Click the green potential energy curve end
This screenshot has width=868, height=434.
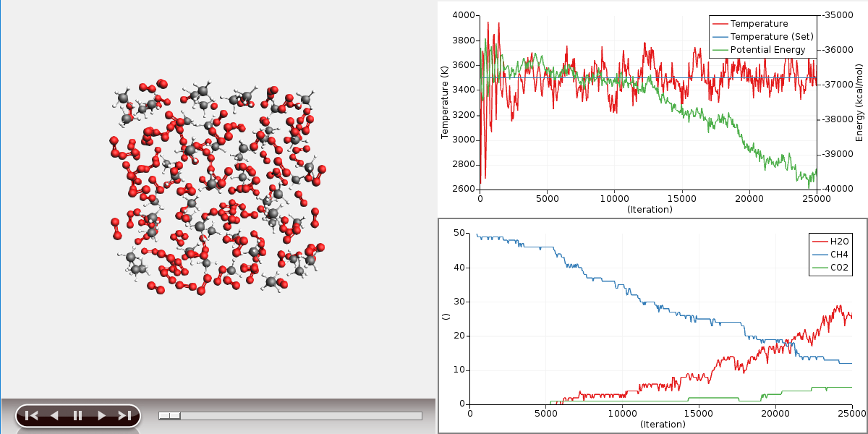814,172
